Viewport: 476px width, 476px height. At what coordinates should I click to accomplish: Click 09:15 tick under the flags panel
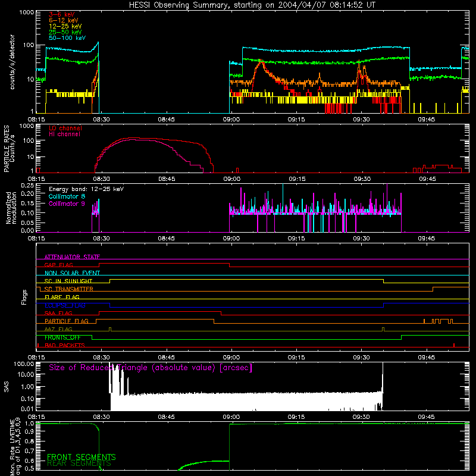296,358
